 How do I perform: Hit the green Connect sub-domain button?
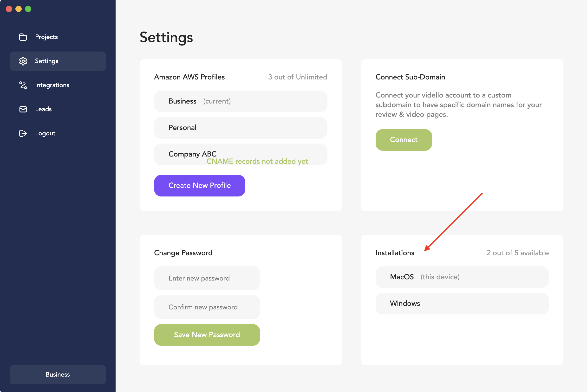[404, 140]
